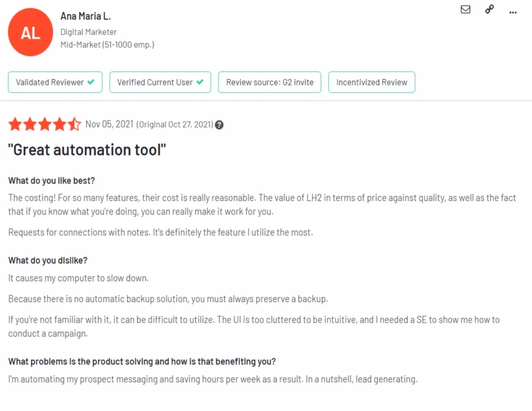Viewport: 532px width, 411px height.
Task: Click the Incentivized Review tag
Action: coord(371,82)
